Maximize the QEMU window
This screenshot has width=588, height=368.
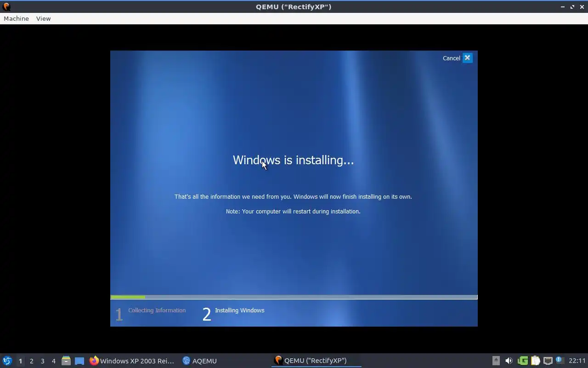[x=572, y=7]
